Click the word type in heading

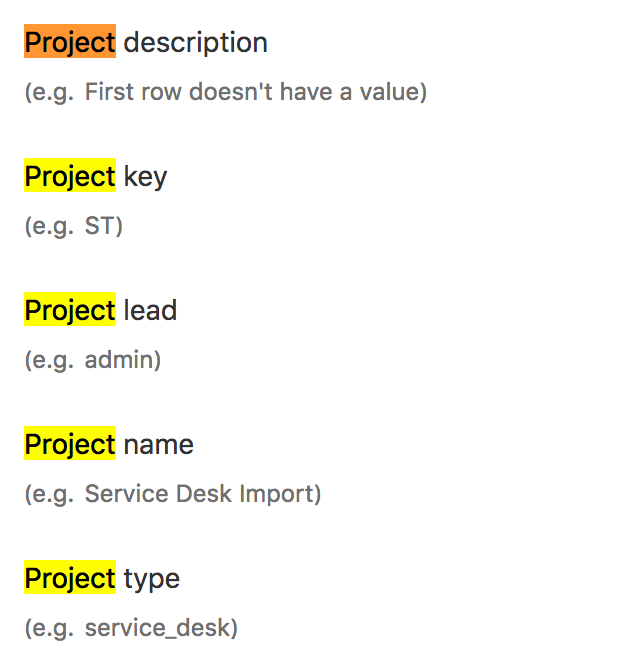(152, 579)
